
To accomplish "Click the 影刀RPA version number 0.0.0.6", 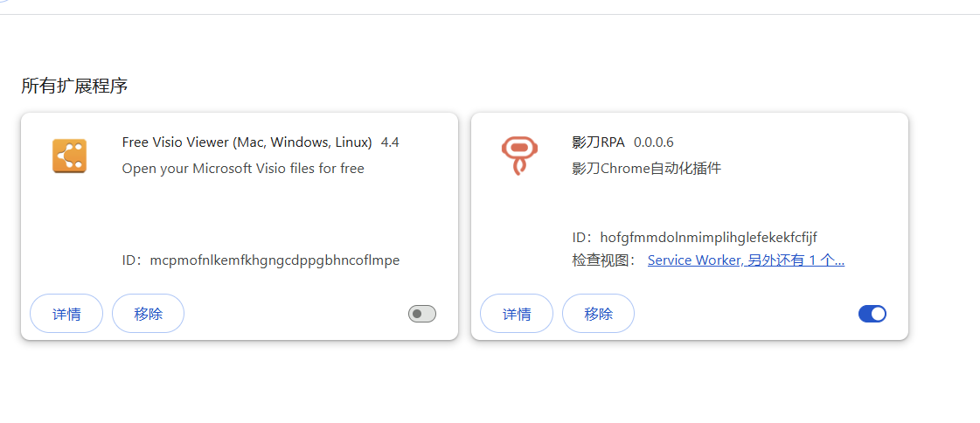I will click(x=654, y=142).
